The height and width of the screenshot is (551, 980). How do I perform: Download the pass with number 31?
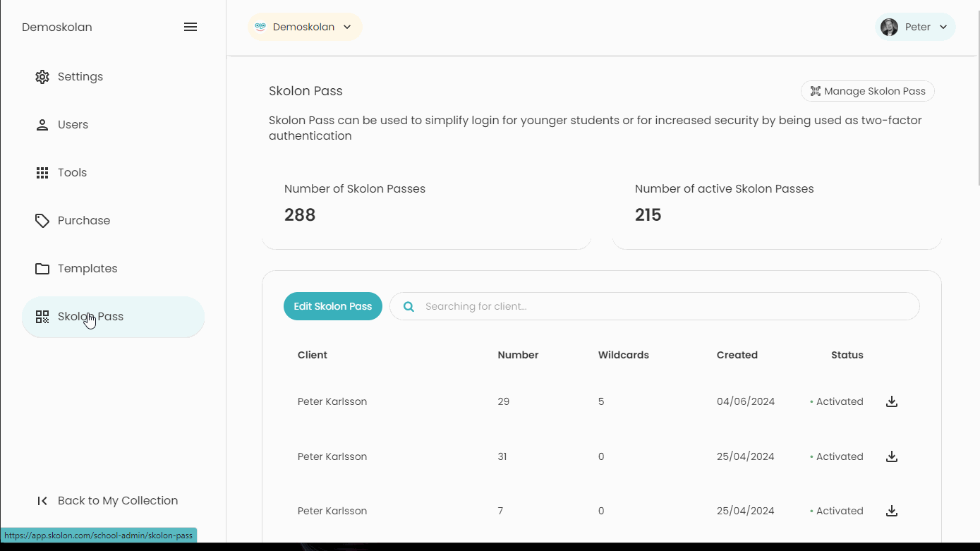pos(892,456)
